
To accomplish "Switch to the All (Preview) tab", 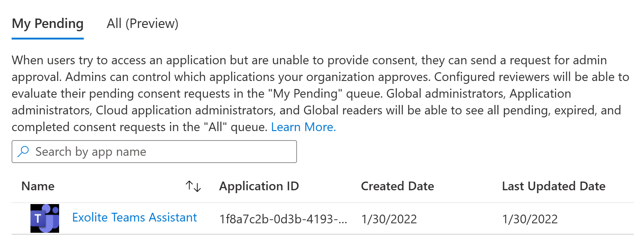I will point(142,24).
